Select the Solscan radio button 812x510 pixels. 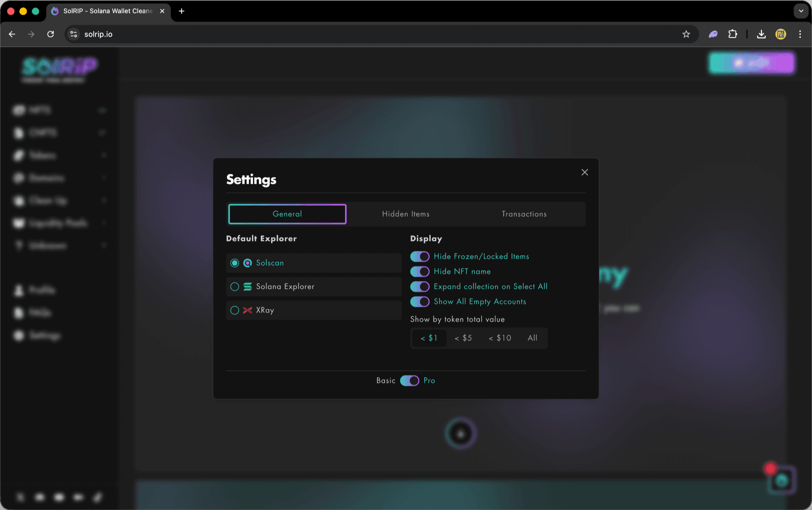pyautogui.click(x=235, y=263)
